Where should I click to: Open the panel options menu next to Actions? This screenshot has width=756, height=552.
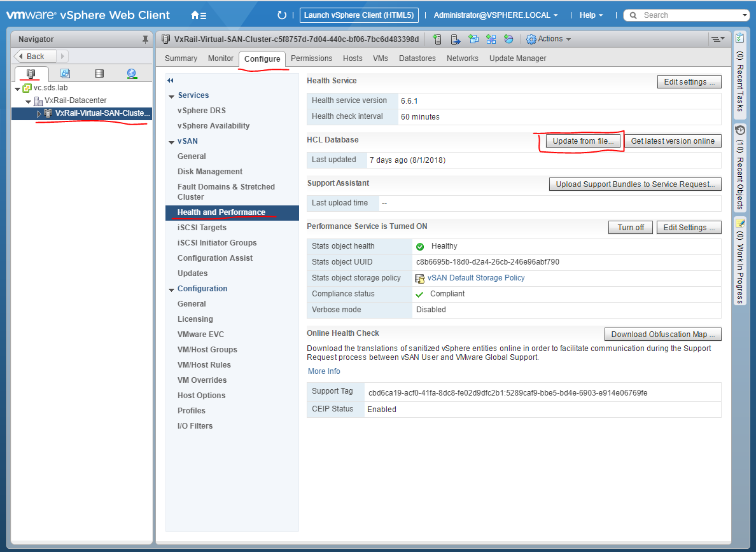[718, 39]
